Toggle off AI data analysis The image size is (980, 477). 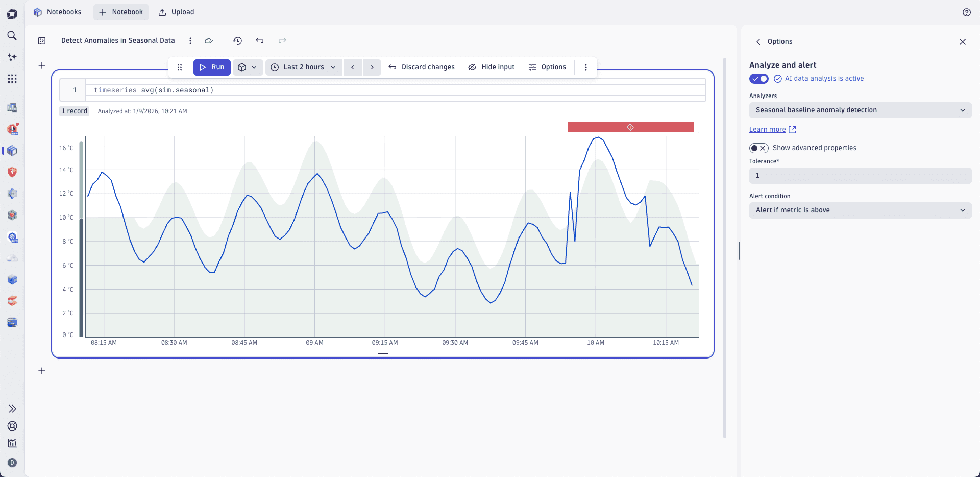point(758,79)
